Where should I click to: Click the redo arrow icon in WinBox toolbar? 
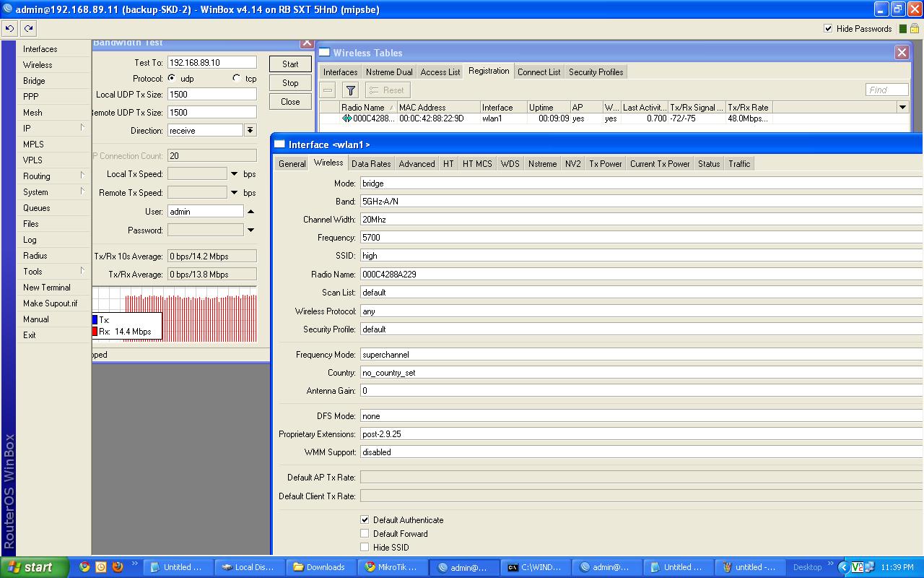28,29
